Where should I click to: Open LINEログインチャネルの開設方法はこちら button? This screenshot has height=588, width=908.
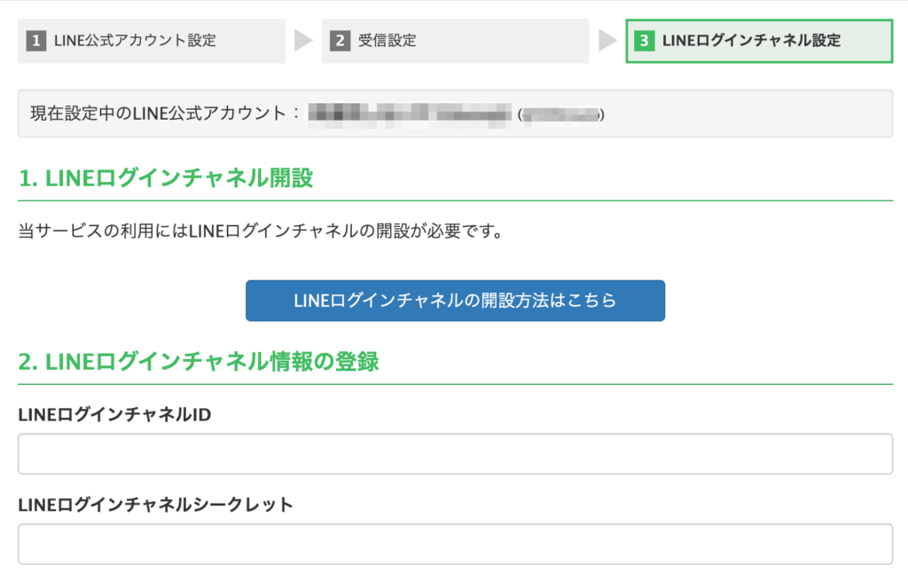(455, 301)
